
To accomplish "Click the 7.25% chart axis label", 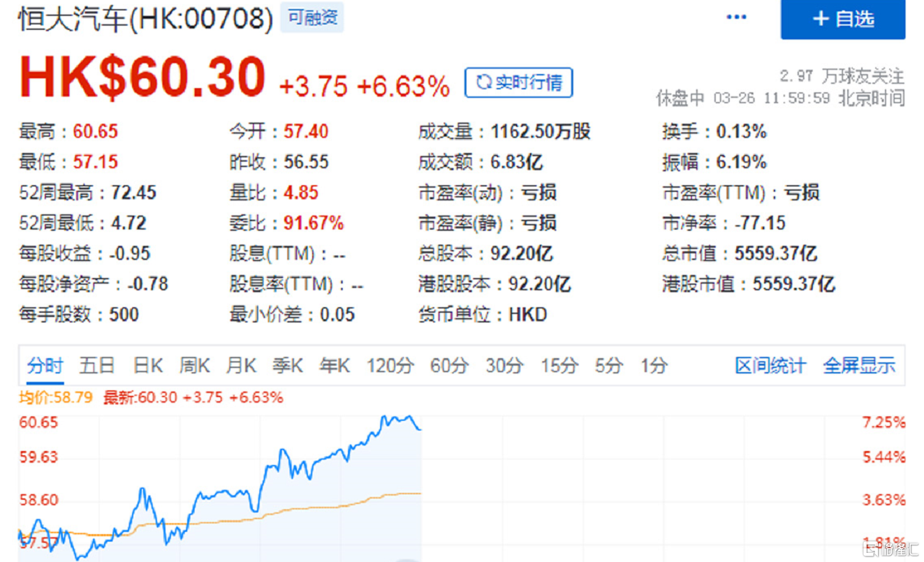I will click(x=886, y=422).
